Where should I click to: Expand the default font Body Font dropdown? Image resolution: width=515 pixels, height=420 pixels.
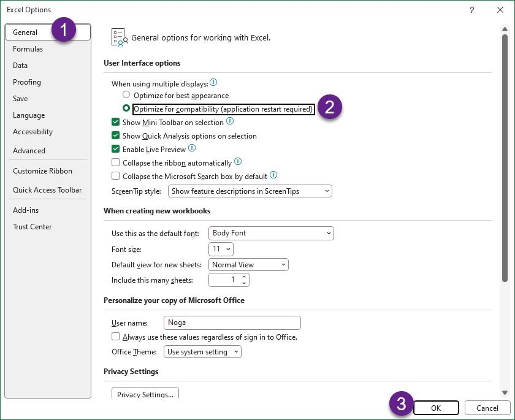tap(271, 233)
